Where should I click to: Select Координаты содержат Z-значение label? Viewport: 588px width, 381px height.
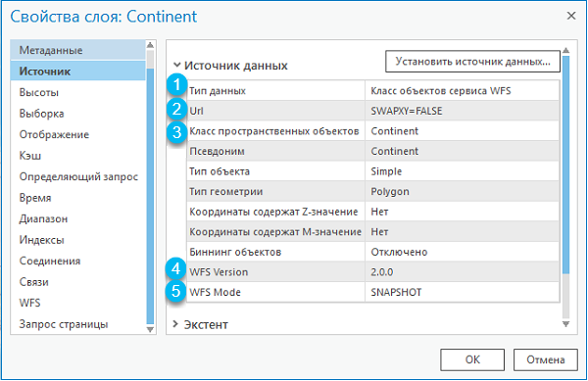coord(273,212)
